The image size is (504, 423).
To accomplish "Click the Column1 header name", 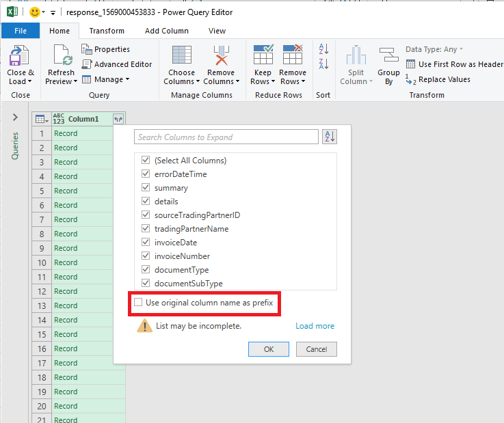I will [x=83, y=119].
